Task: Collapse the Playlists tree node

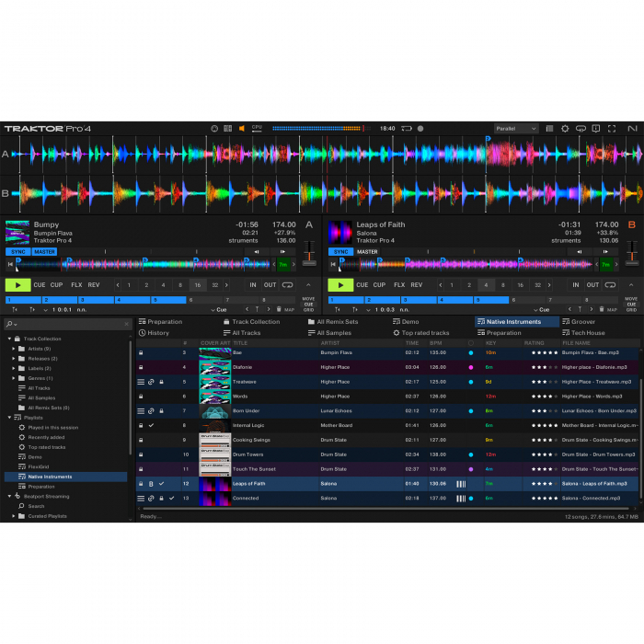Action: pos(8,418)
